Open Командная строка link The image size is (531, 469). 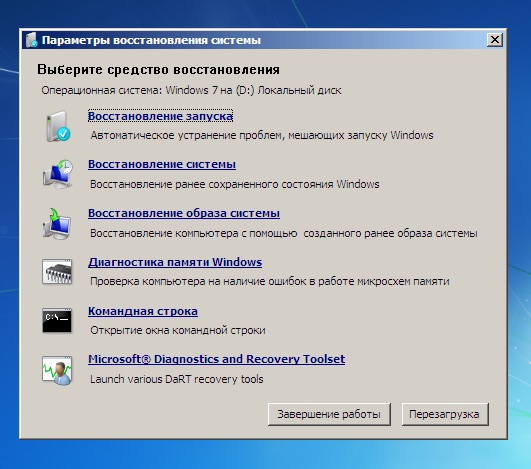coord(143,311)
